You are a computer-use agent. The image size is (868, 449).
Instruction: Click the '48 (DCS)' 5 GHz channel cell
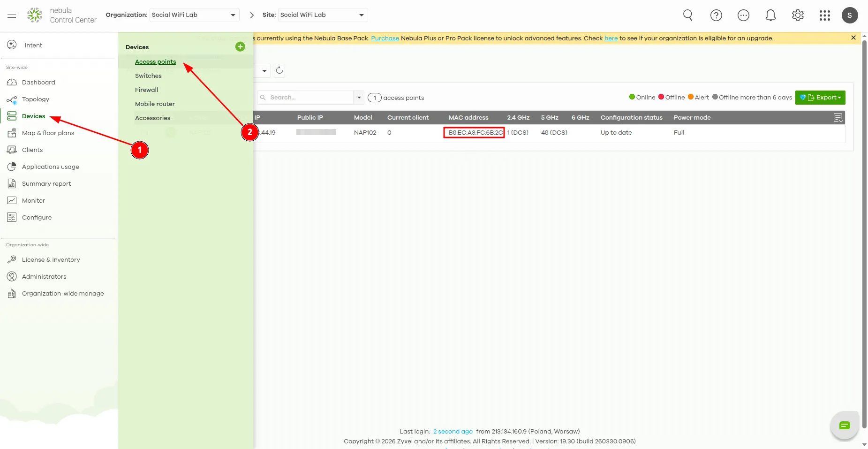(x=554, y=132)
